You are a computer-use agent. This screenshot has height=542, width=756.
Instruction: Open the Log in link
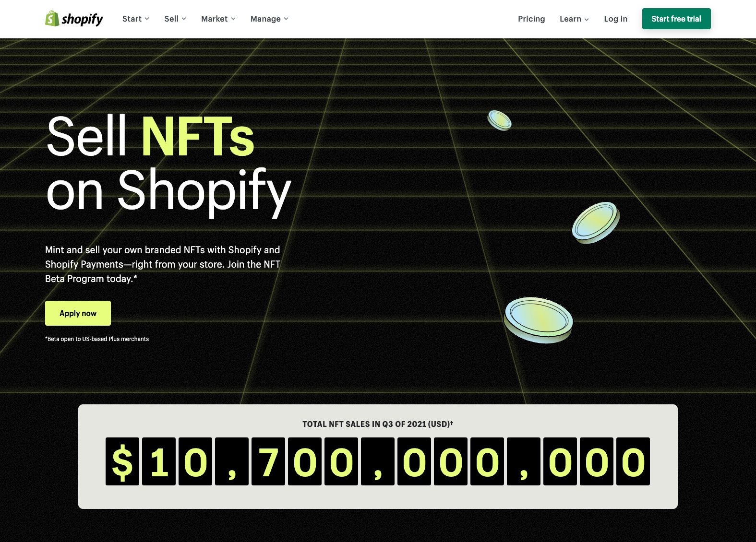[x=615, y=19]
